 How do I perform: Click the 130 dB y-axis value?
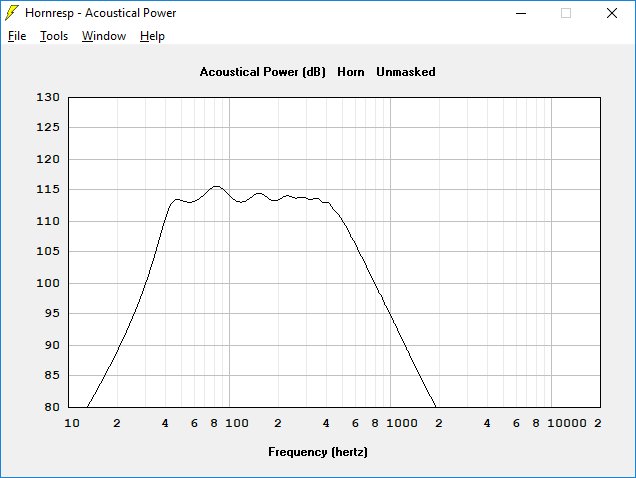coord(48,97)
